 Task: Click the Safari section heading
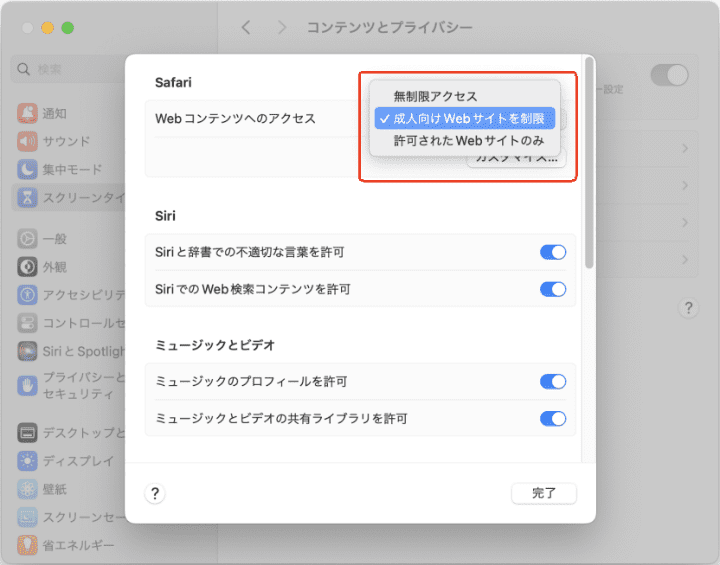coord(173,83)
